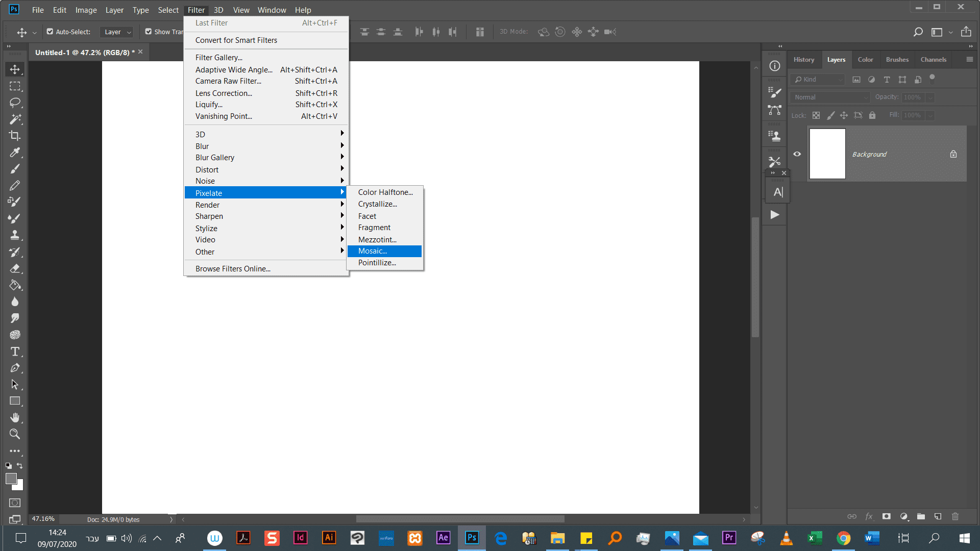The height and width of the screenshot is (551, 980).
Task: Click Browse Filters Online
Action: point(233,269)
